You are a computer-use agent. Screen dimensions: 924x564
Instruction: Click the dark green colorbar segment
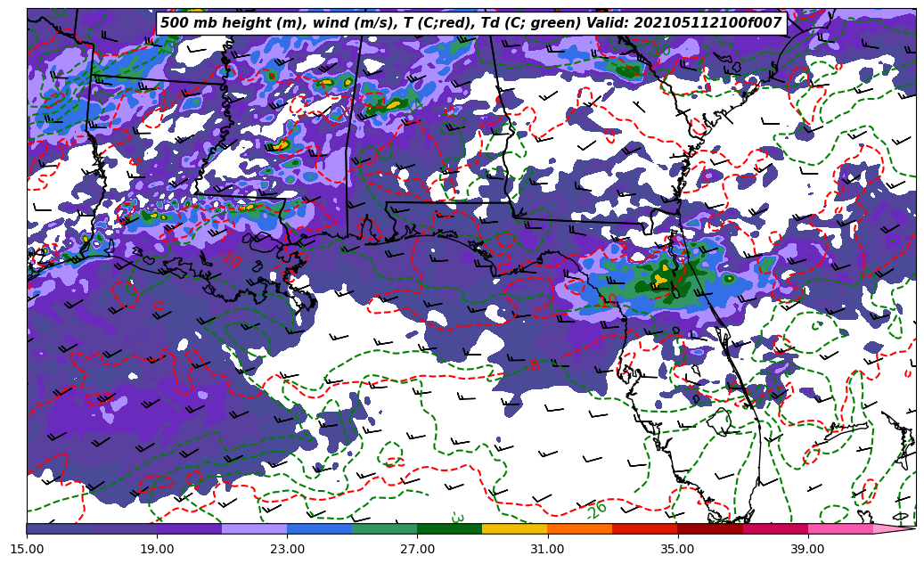point(449,528)
